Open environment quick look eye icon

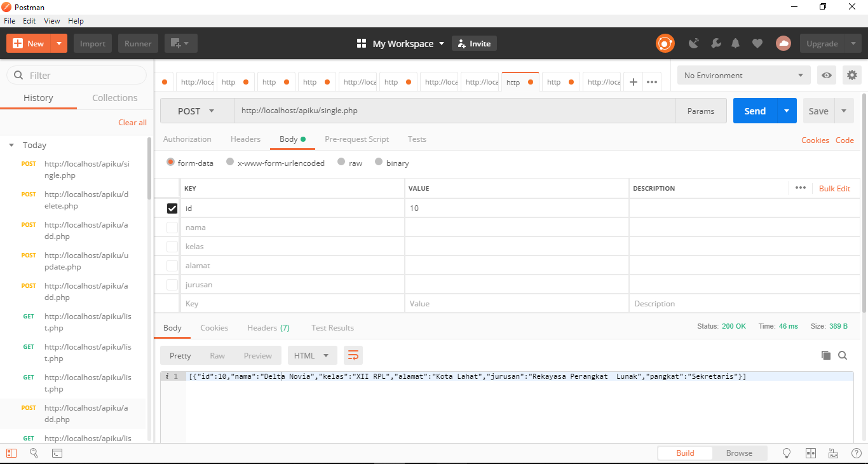click(827, 75)
